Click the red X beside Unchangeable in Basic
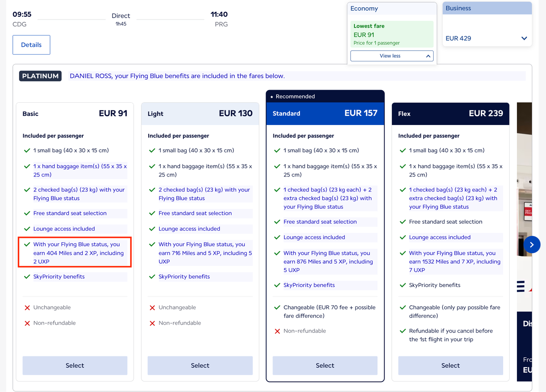Image resolution: width=546 pixels, height=392 pixels. point(27,307)
